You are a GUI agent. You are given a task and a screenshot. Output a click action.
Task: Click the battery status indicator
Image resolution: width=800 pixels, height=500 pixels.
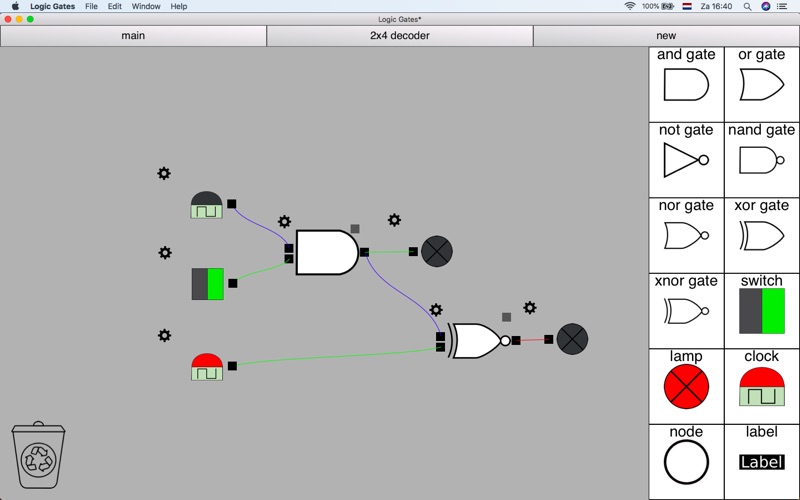[658, 6]
